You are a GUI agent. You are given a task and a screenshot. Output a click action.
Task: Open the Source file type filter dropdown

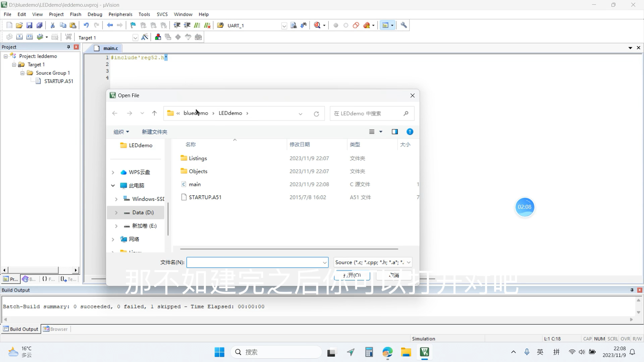click(408, 262)
